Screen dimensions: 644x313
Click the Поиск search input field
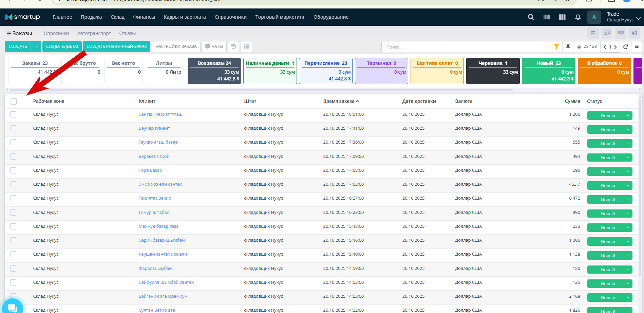point(466,47)
